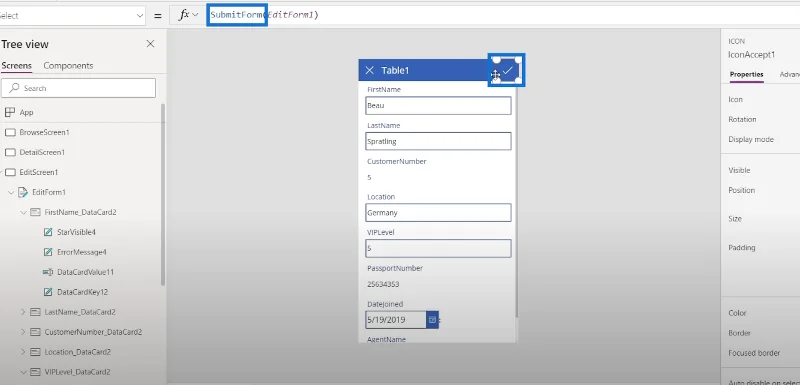This screenshot has height=385, width=800.
Task: Expand the CustomerNumber_DataCard2 node
Action: pyautogui.click(x=23, y=332)
